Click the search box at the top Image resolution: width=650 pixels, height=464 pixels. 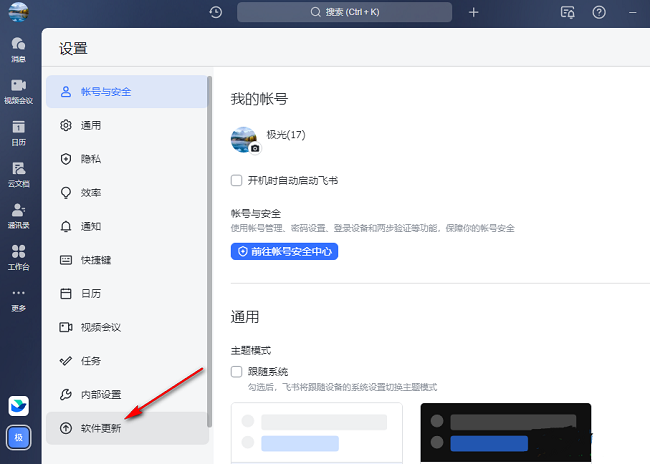tap(346, 12)
